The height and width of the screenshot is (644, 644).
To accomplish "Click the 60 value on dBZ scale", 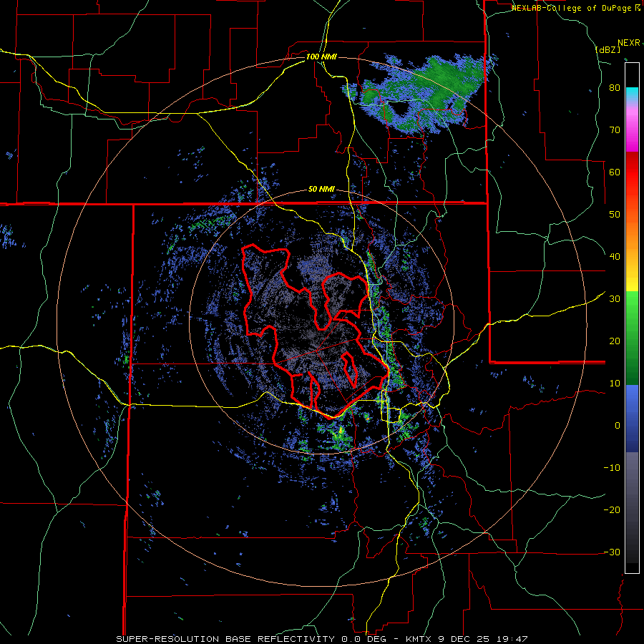I will (615, 172).
